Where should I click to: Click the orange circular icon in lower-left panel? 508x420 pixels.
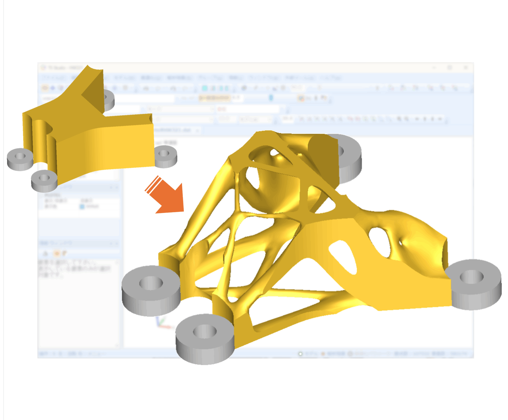tap(57, 253)
